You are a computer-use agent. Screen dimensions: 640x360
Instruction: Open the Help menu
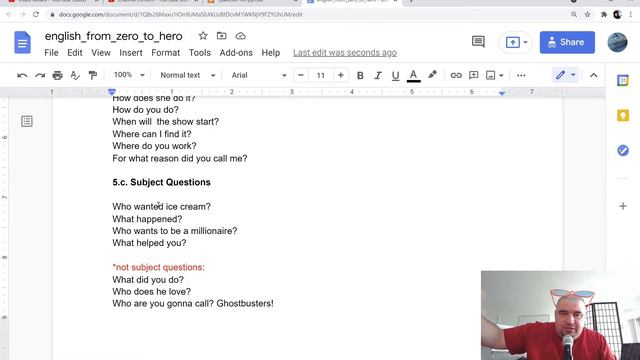click(x=271, y=53)
